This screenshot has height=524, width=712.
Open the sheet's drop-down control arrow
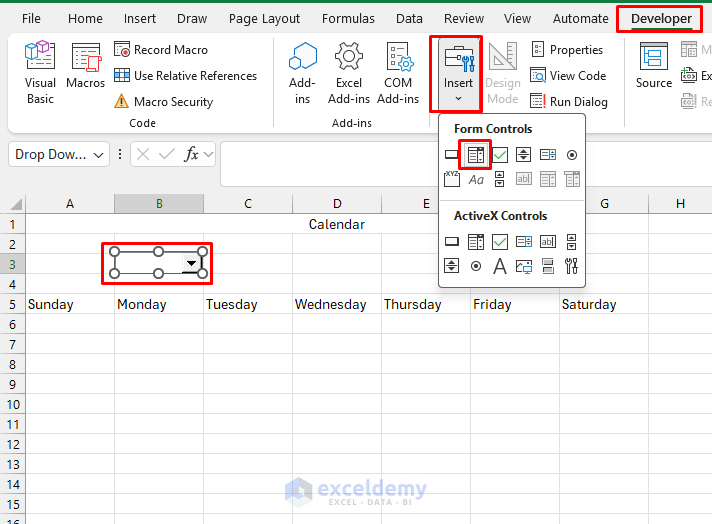click(191, 263)
